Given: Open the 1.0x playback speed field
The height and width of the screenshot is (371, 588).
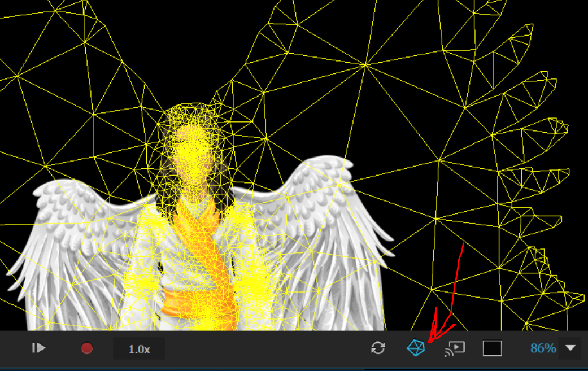Looking at the screenshot, I should point(139,349).
